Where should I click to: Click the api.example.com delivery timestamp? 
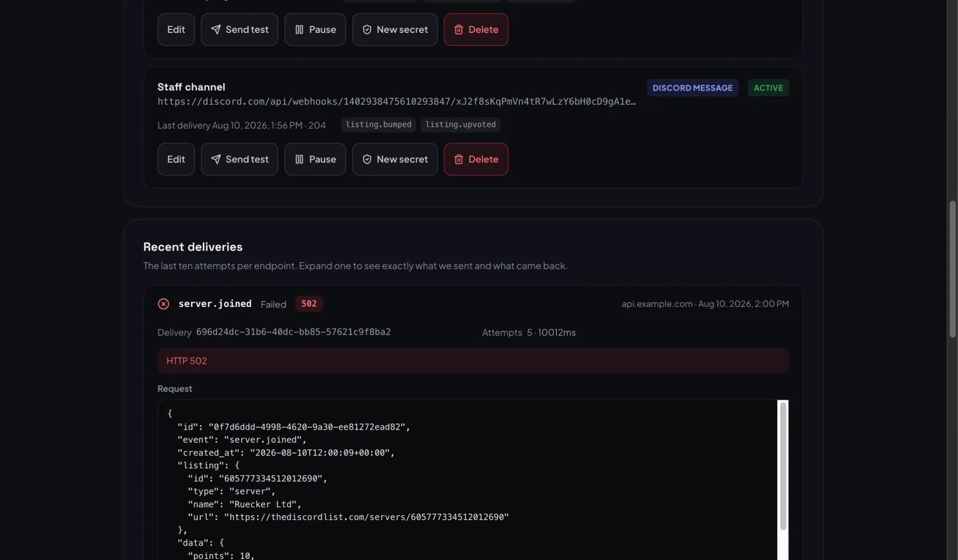tap(705, 304)
